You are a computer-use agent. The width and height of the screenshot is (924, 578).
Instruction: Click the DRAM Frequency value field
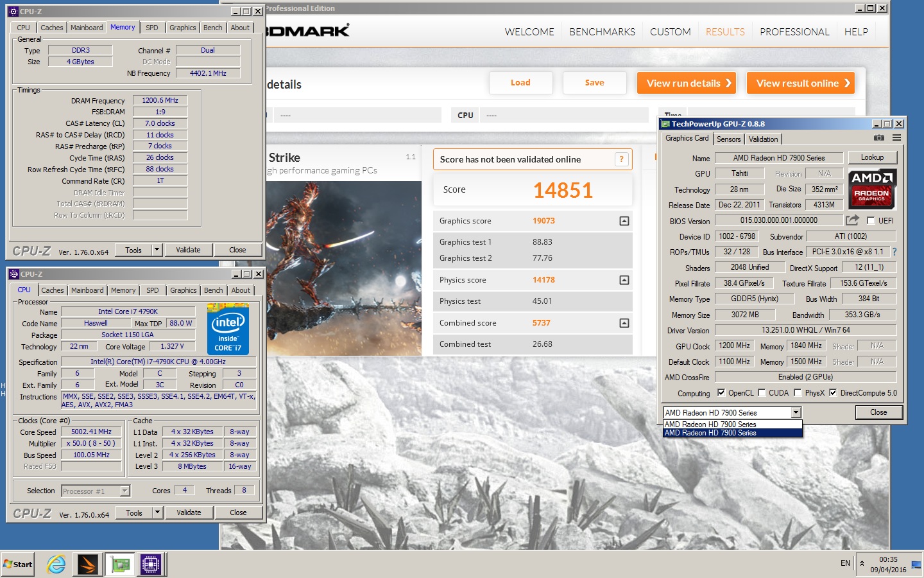click(160, 100)
